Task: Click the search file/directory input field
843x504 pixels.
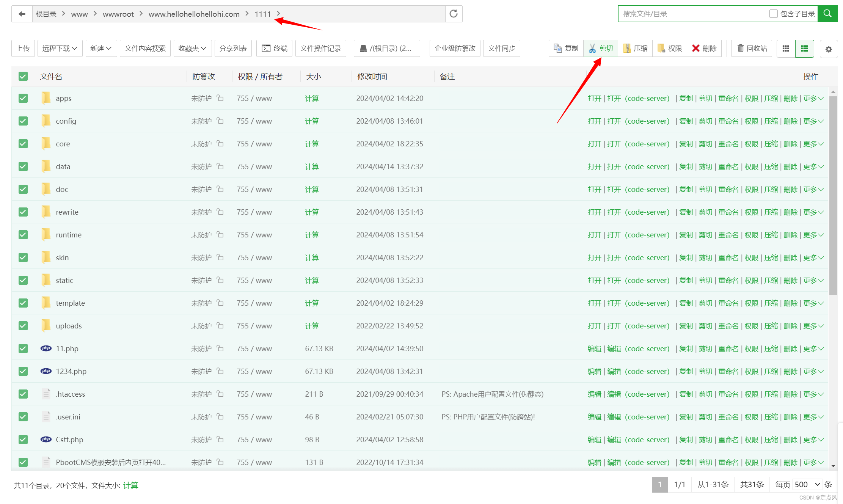Action: 693,14
